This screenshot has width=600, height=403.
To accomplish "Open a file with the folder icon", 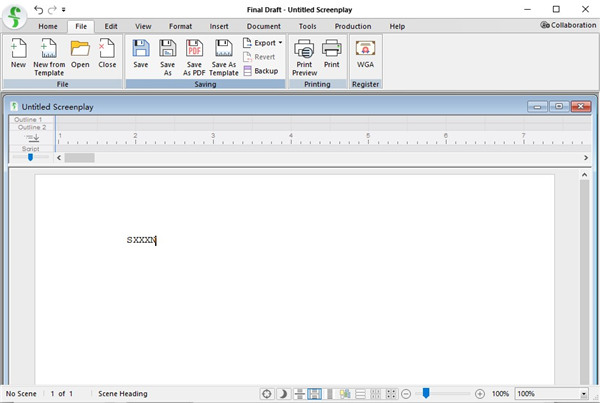I will [80, 54].
